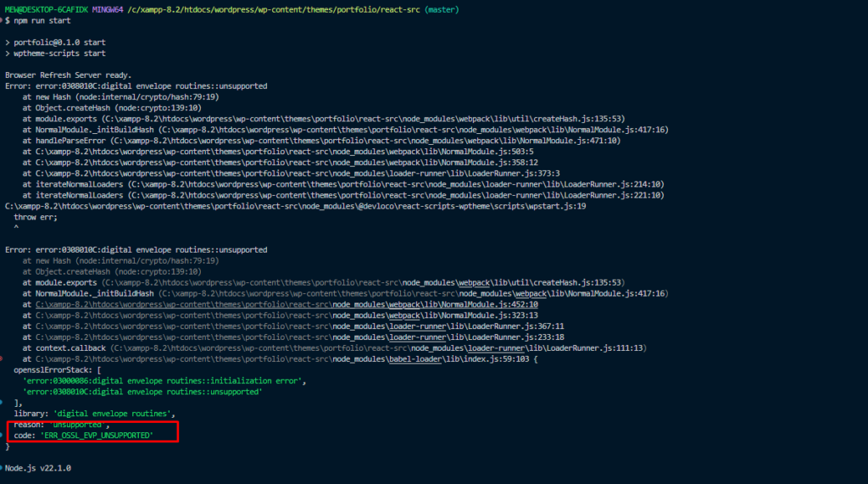The height and width of the screenshot is (484, 868).
Task: Open loader-runner link on context.callback line
Action: pyautogui.click(x=496, y=348)
